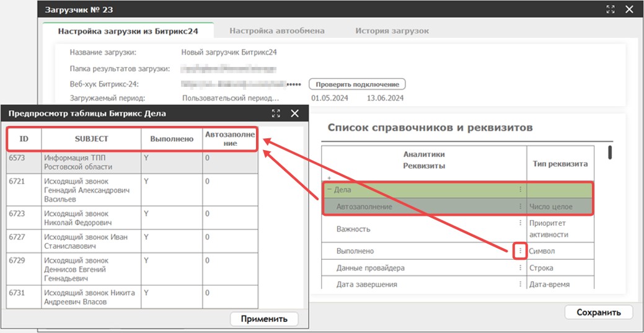Click preview cell with ID 6721
Image resolution: width=644 pixels, height=333 pixels.
point(24,190)
